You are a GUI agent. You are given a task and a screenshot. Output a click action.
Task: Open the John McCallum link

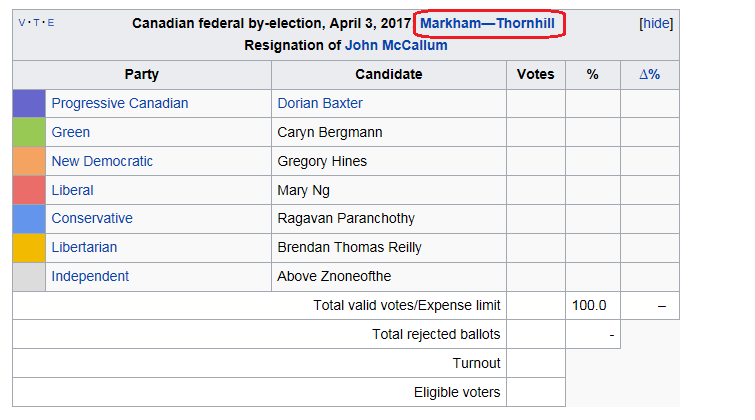pos(396,45)
